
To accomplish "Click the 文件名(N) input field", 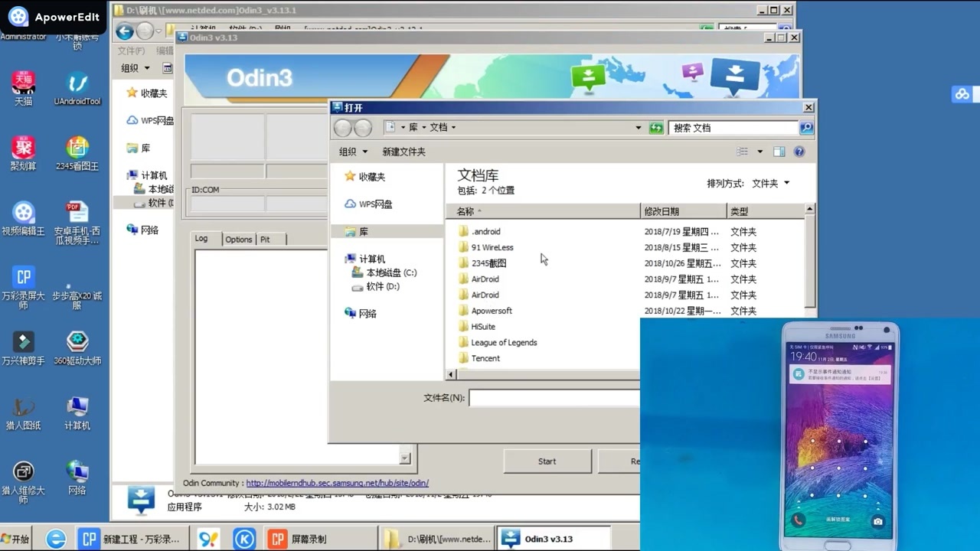I will tap(554, 398).
